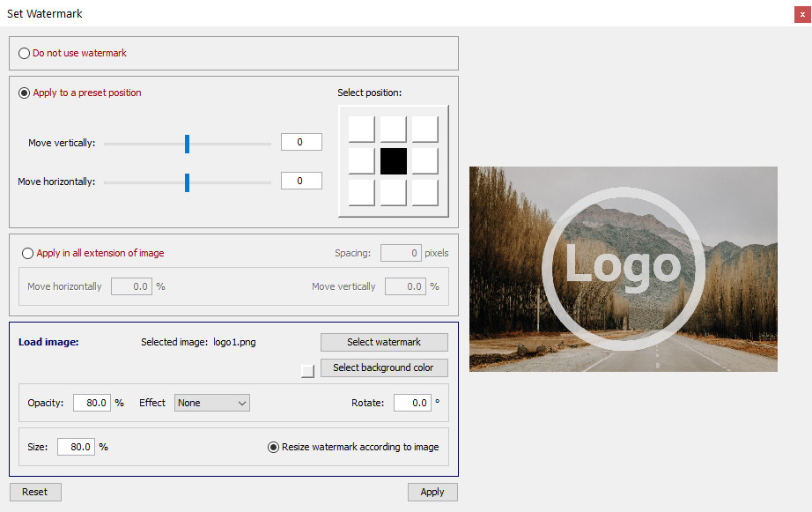Select the center position in the grid
The width and height of the screenshot is (812, 512).
pyautogui.click(x=392, y=160)
